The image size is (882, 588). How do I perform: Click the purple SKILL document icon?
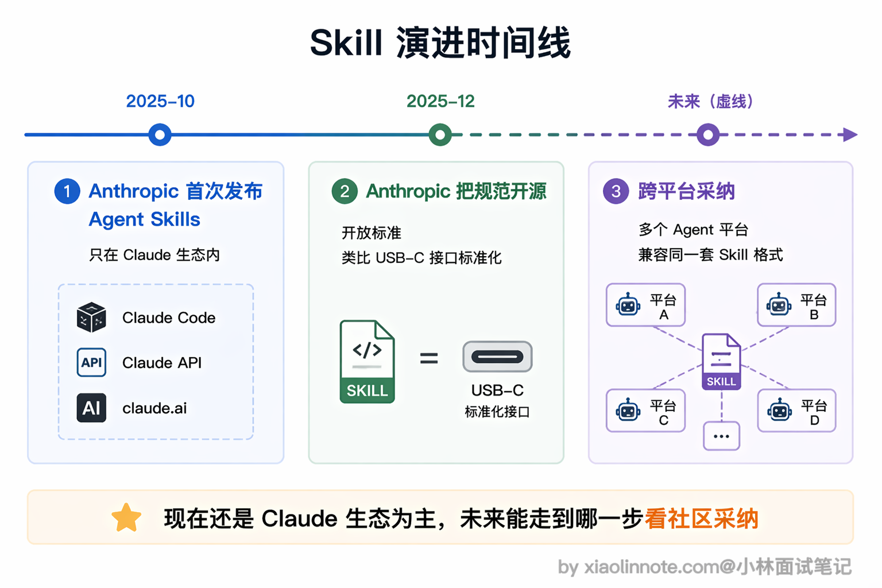[721, 362]
